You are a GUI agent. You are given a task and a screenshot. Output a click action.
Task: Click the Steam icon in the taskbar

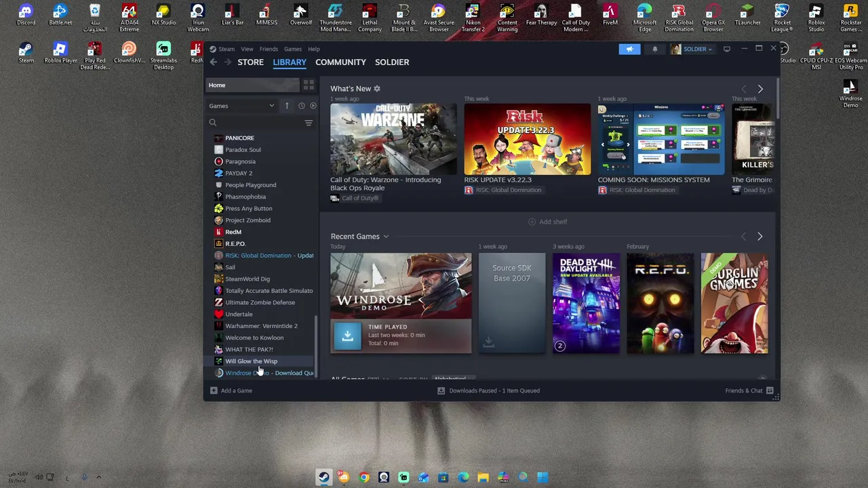tap(324, 477)
